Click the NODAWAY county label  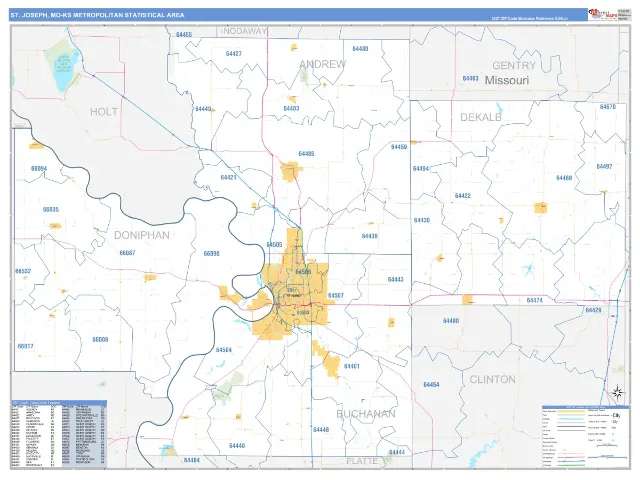click(244, 31)
